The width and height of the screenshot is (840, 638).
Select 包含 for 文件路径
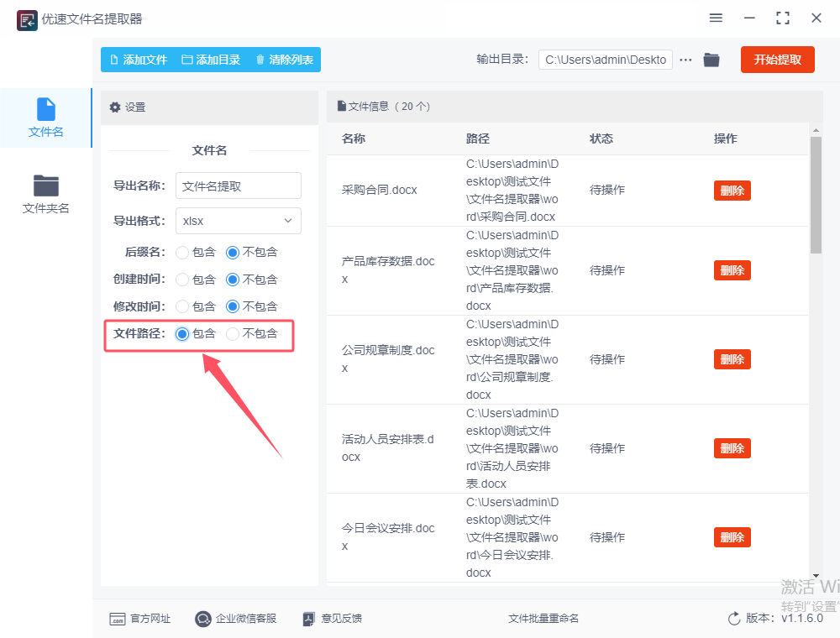point(182,334)
